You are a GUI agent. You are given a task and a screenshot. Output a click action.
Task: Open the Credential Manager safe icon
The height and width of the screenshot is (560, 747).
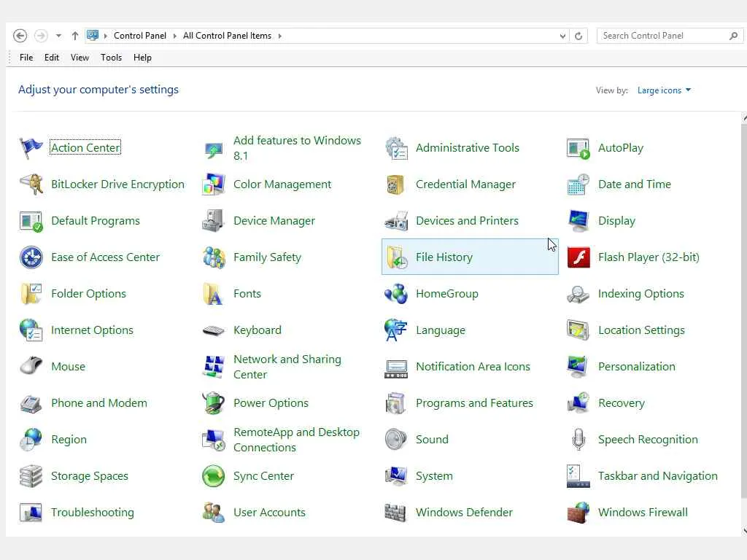click(396, 184)
